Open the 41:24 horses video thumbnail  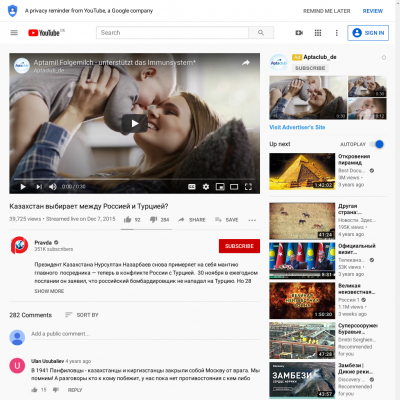302,221
